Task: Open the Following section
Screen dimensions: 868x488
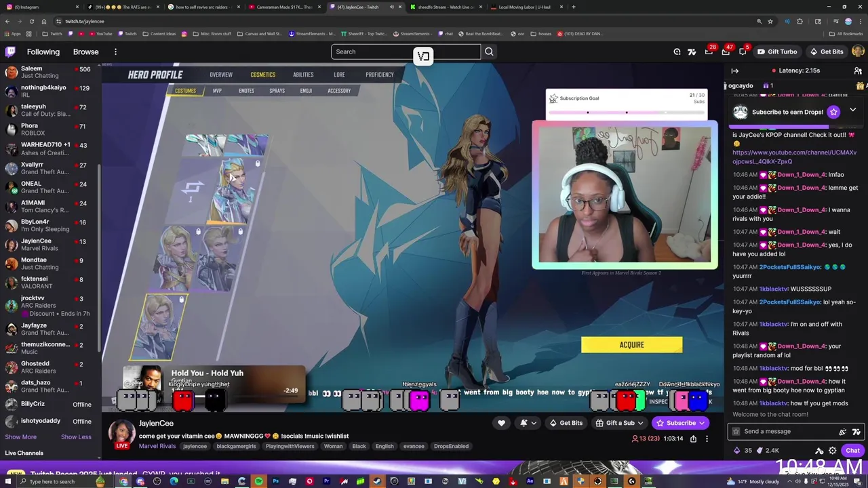Action: [x=43, y=52]
